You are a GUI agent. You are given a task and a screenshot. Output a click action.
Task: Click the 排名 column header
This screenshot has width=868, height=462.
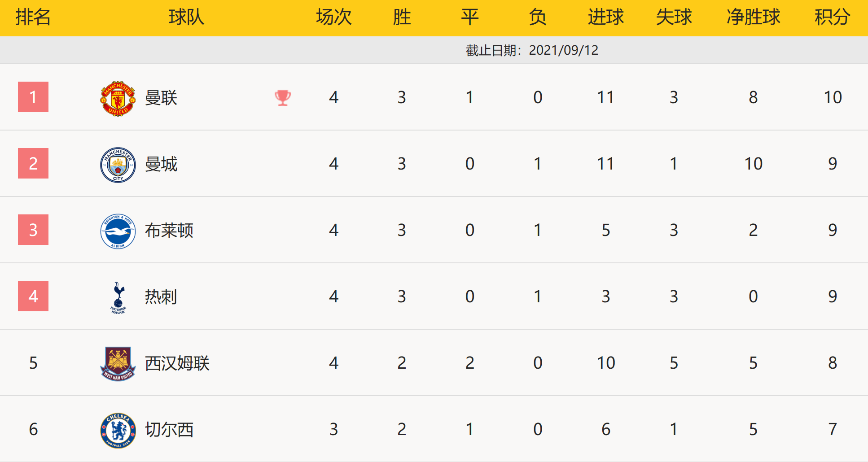pyautogui.click(x=33, y=17)
